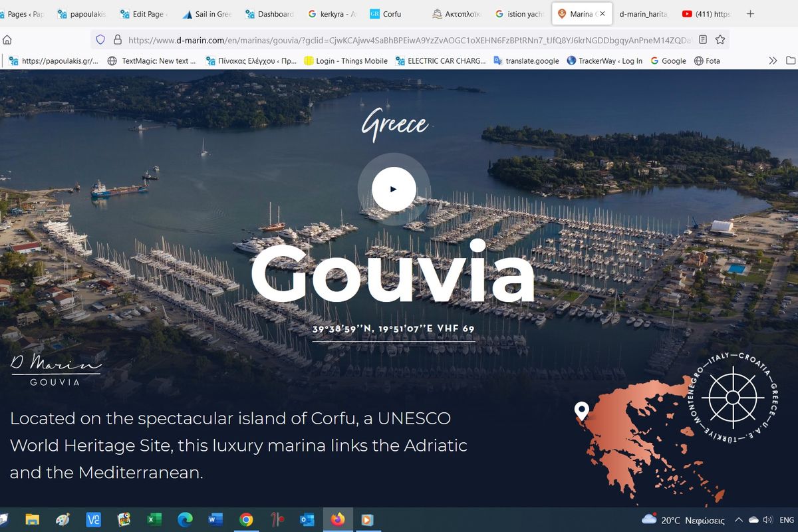Image resolution: width=798 pixels, height=532 pixels.
Task: Open the tracking protection shield icon
Action: coord(100,40)
